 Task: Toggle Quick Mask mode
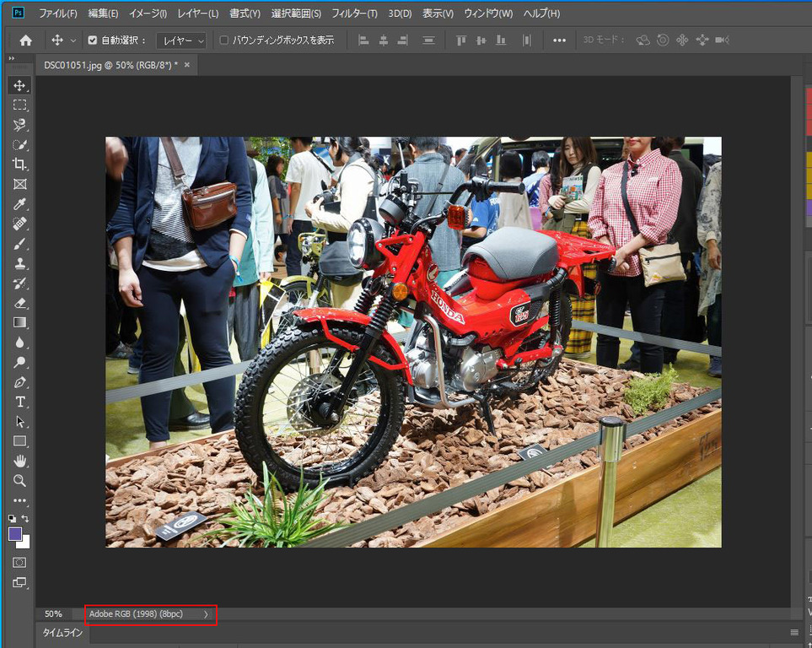tap(19, 563)
